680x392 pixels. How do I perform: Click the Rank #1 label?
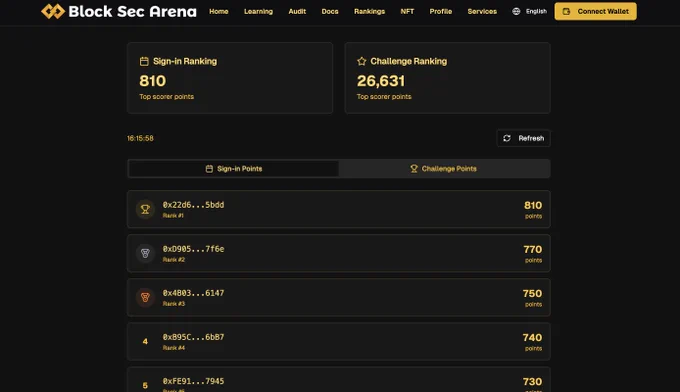173,216
